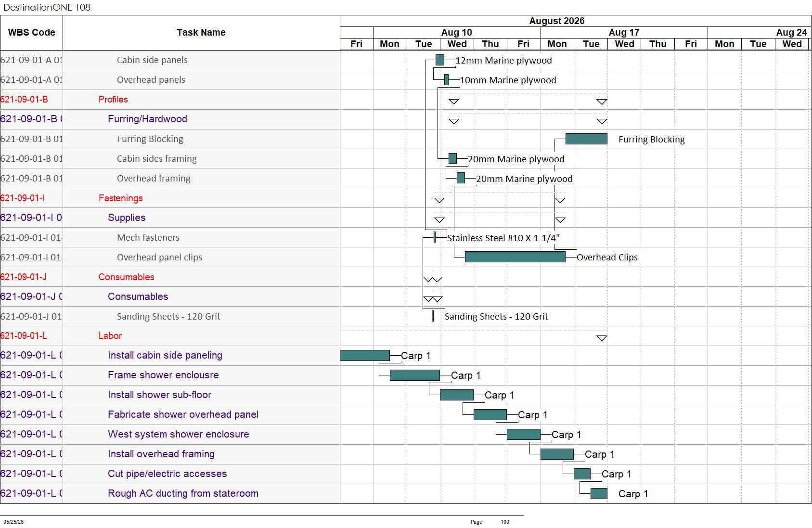
Task: Select the Fabricate shower overhead panel task name
Action: 183,414
